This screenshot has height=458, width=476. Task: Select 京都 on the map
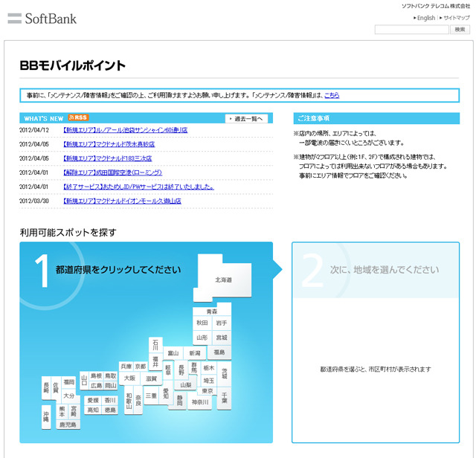tap(141, 367)
